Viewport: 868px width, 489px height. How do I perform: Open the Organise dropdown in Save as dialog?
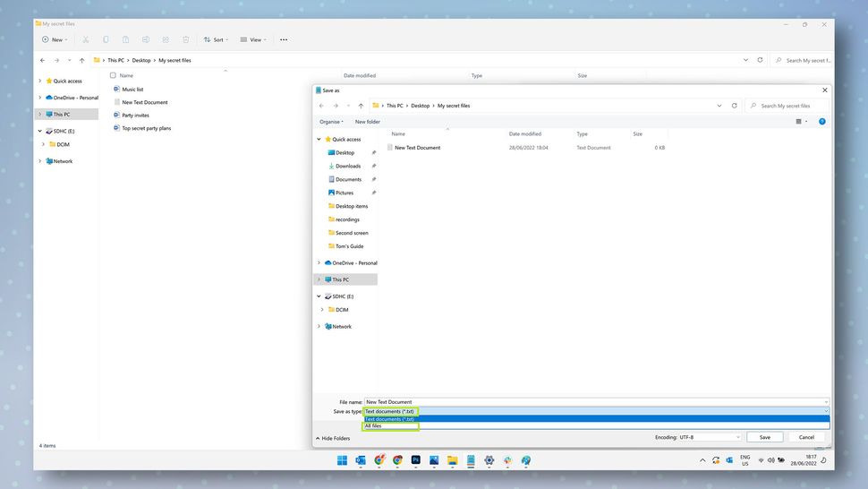point(331,122)
